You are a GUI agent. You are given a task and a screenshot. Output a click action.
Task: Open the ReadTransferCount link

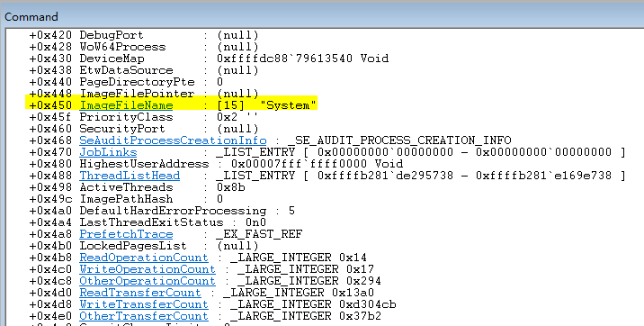tap(140, 293)
